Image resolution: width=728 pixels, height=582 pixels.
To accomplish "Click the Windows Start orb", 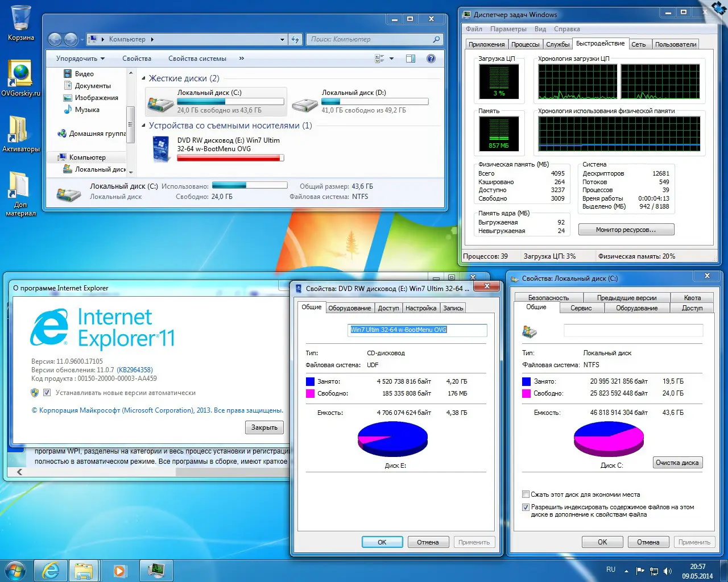I will coord(15,570).
